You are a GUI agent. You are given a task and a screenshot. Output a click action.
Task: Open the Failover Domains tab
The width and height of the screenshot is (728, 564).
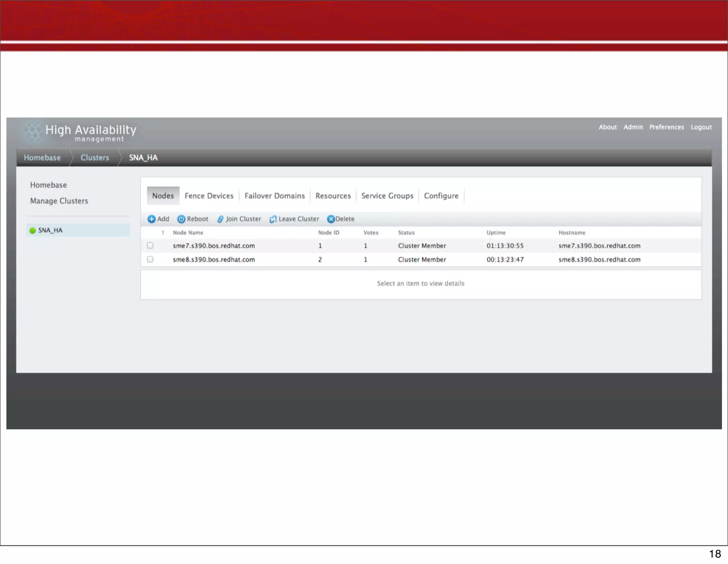[x=274, y=196]
